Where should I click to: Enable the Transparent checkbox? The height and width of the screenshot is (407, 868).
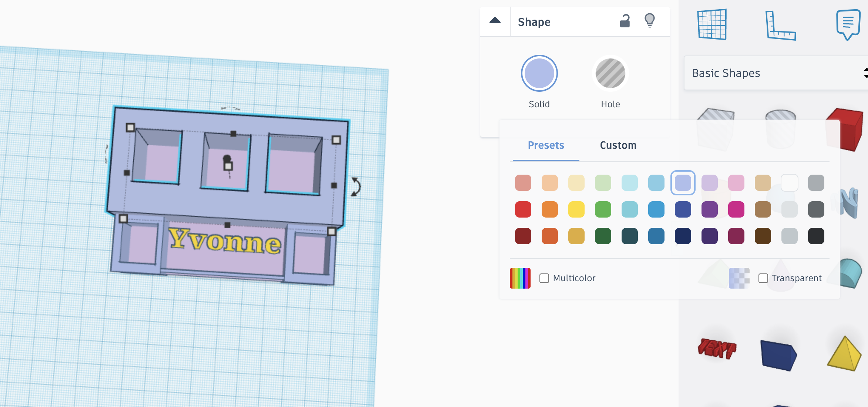[x=763, y=278]
